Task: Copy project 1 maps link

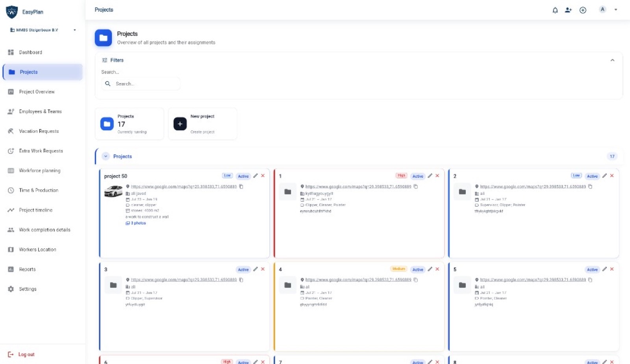Action: tap(415, 187)
